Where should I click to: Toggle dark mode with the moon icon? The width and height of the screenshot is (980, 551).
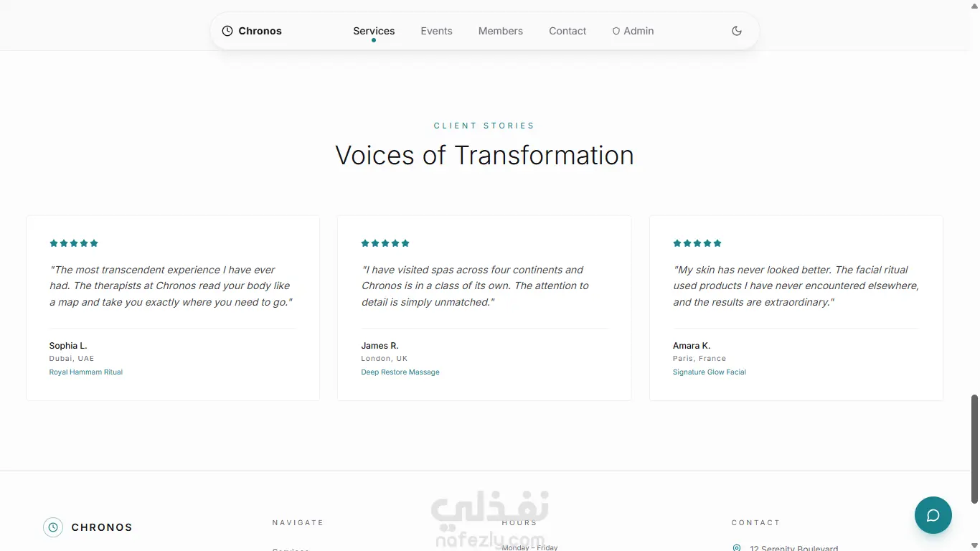[736, 31]
